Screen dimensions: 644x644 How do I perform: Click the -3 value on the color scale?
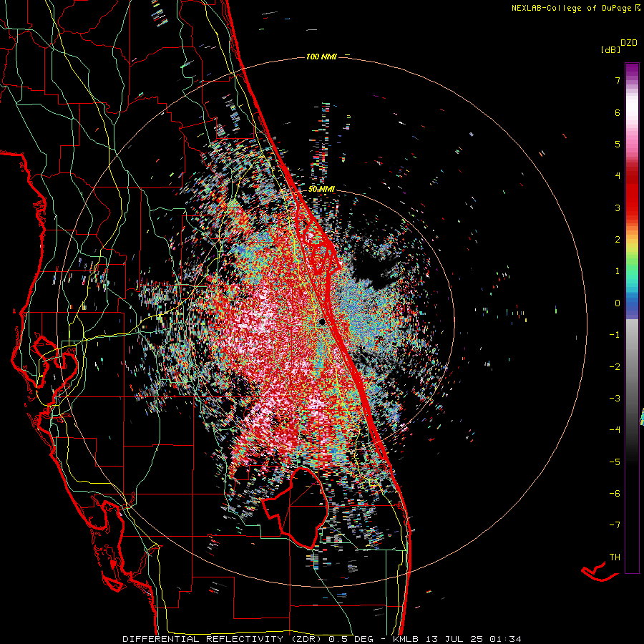615,399
